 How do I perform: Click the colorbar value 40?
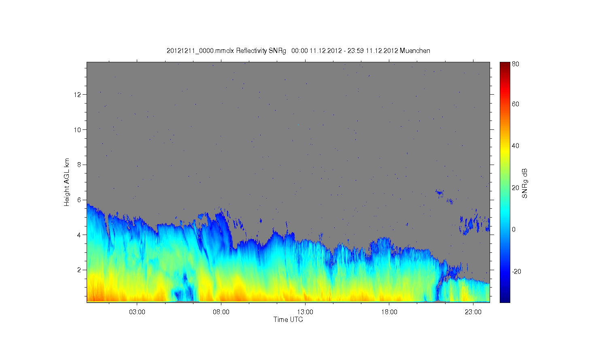pyautogui.click(x=516, y=146)
